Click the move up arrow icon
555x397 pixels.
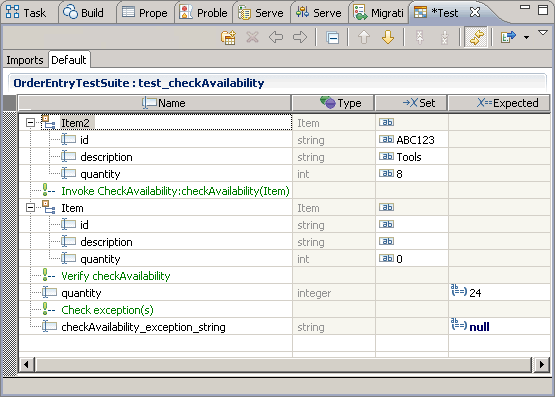[364, 37]
